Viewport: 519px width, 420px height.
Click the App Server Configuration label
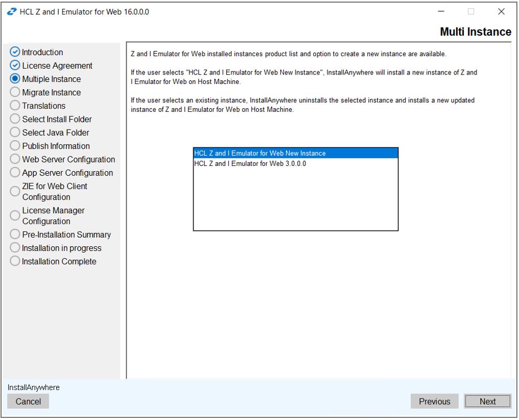point(68,173)
